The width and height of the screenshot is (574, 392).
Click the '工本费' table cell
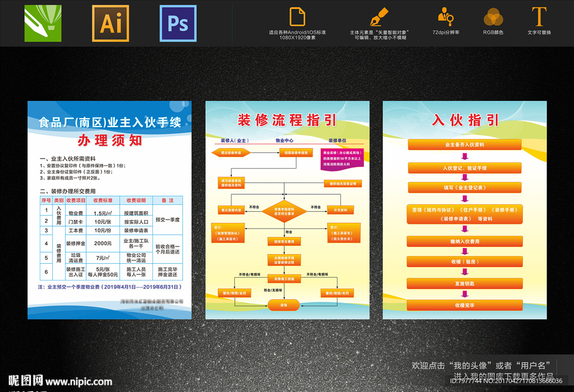[x=76, y=230]
